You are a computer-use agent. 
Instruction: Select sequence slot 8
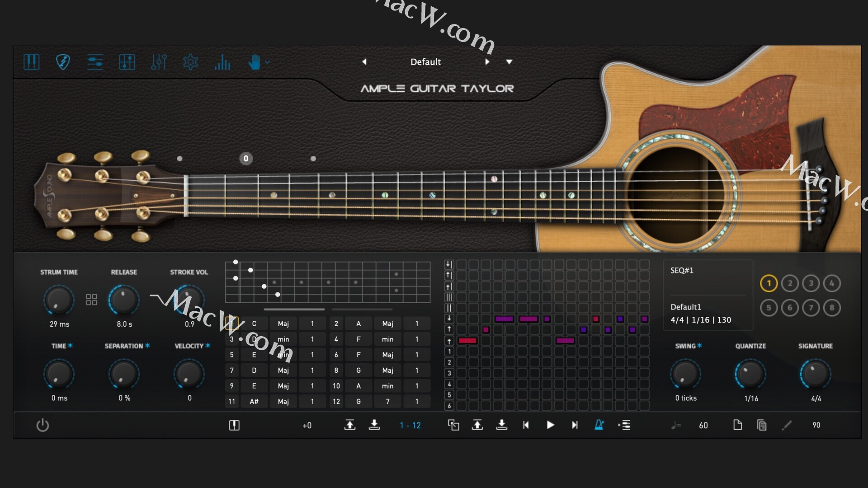832,308
